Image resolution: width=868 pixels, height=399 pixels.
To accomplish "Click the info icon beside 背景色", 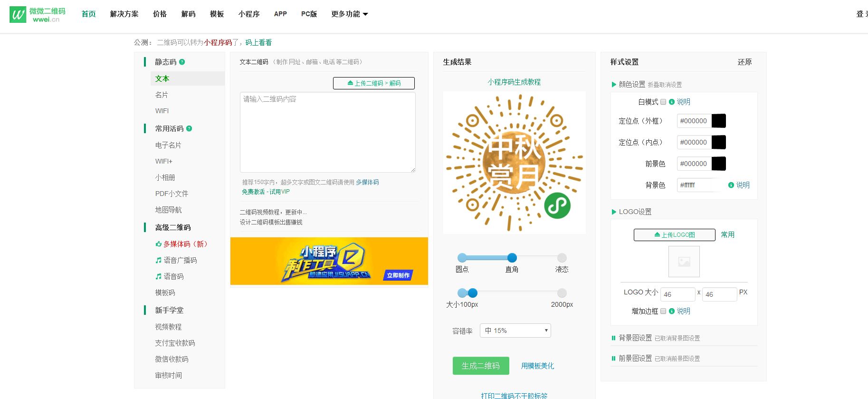I will (x=731, y=185).
